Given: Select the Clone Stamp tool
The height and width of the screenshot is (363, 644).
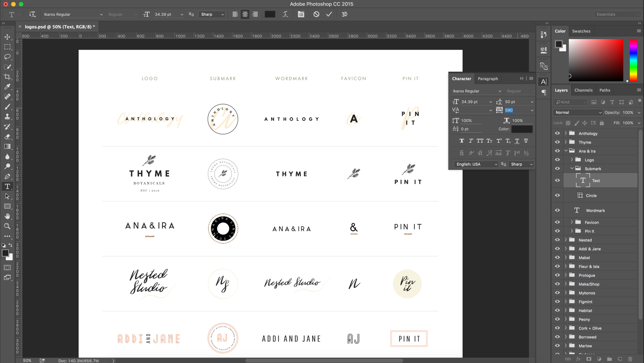Looking at the screenshot, I should 7,116.
